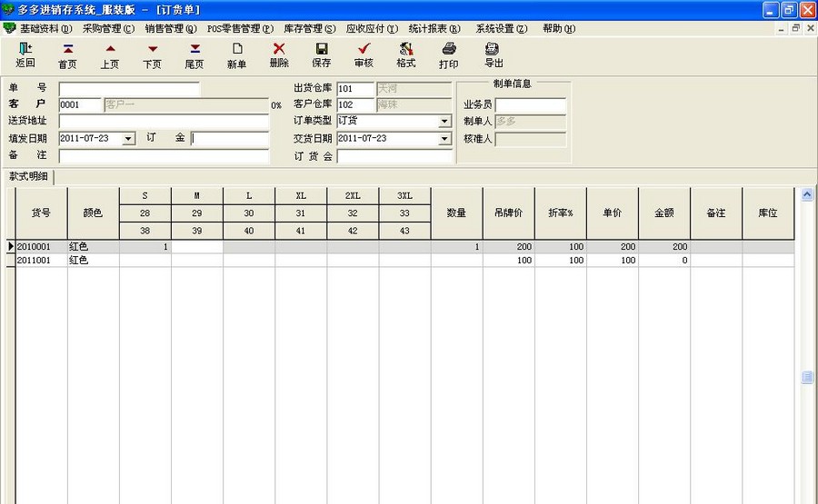Click the 金额 column header
This screenshot has width=818, height=504.
tap(664, 213)
